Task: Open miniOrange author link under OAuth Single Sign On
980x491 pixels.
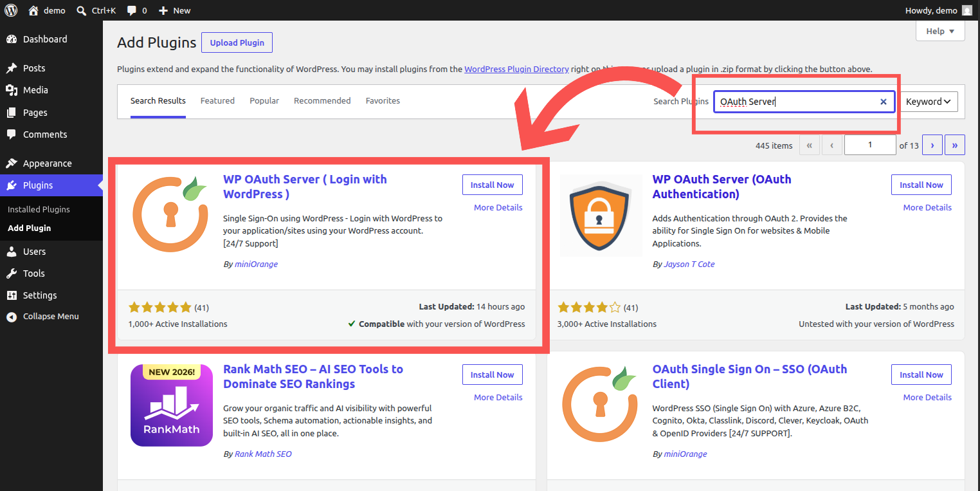Action: coord(685,454)
